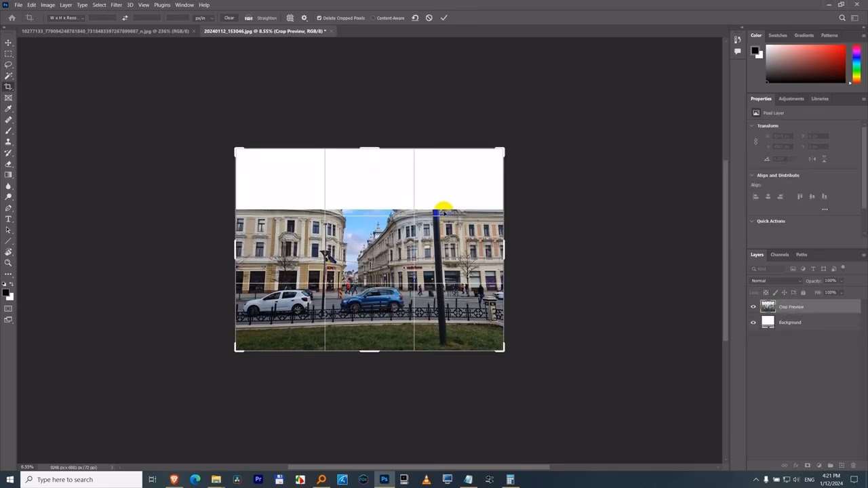Open the Filter menu
The width and height of the screenshot is (868, 488).
click(116, 5)
